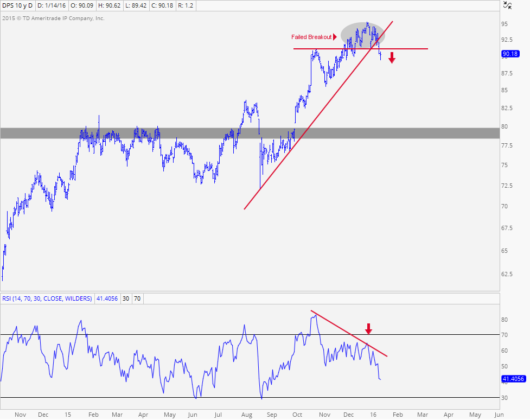This screenshot has height=420, width=530.
Task: Click the 87.5 price axis label
Action: coord(507,73)
